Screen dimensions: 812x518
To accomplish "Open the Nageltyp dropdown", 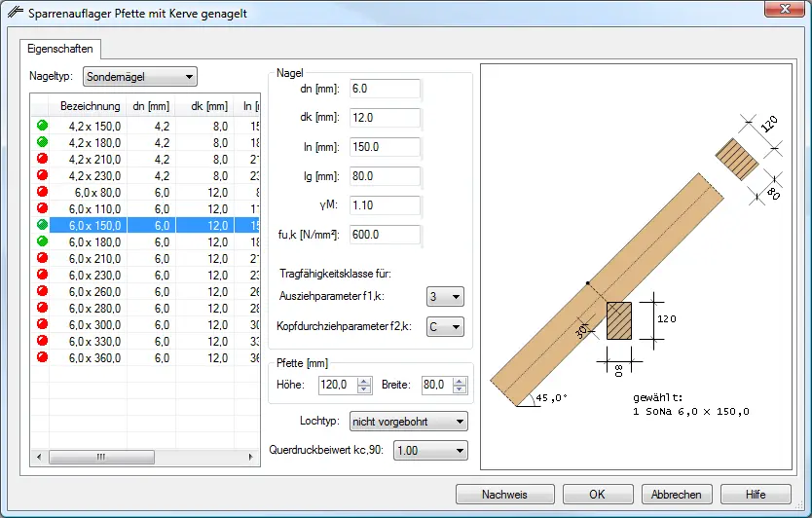I will click(140, 77).
